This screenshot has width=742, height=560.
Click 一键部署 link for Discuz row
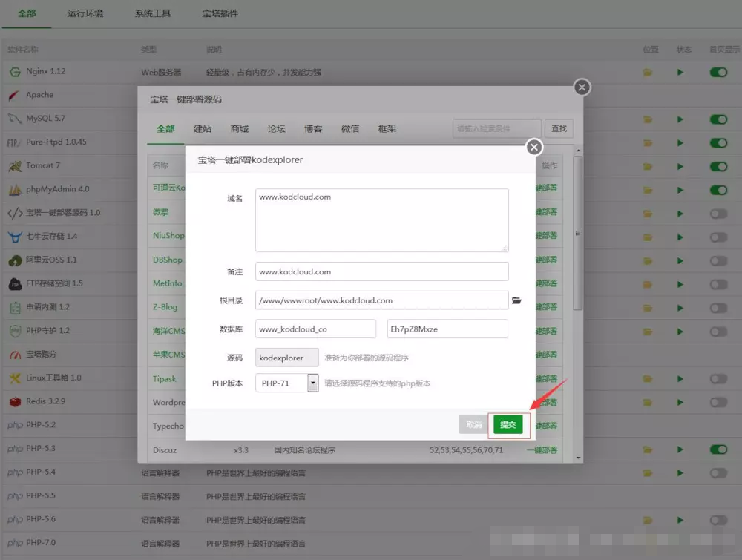point(542,450)
